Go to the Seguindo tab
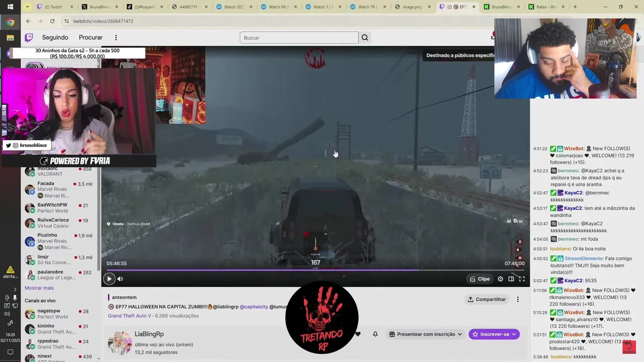Viewport: 644px width, 362px height. pos(55,38)
